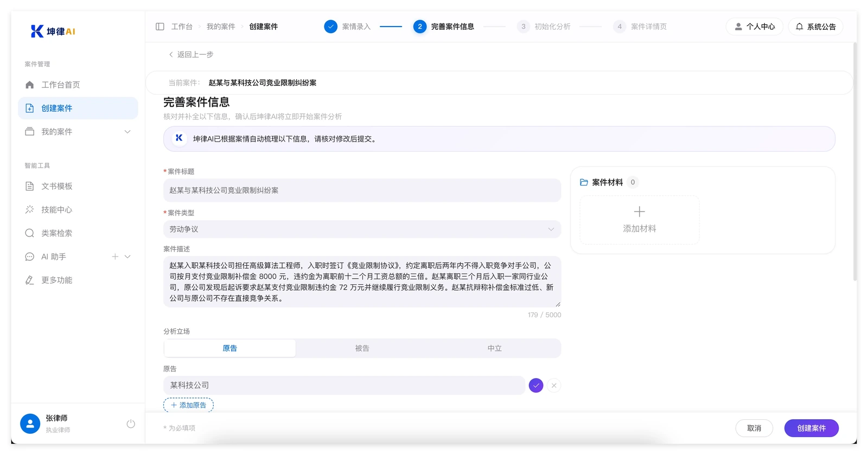This screenshot has width=868, height=455.
Task: Click 取消 button
Action: pos(754,428)
